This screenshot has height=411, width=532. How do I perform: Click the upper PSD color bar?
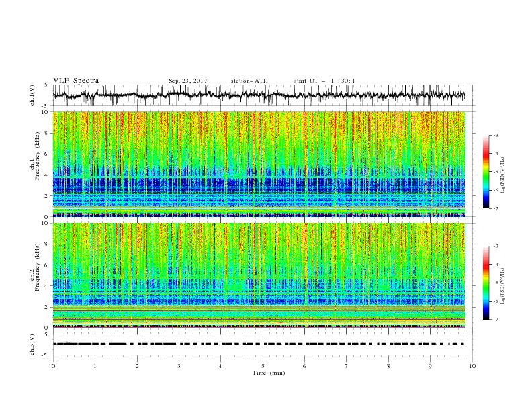click(x=486, y=171)
